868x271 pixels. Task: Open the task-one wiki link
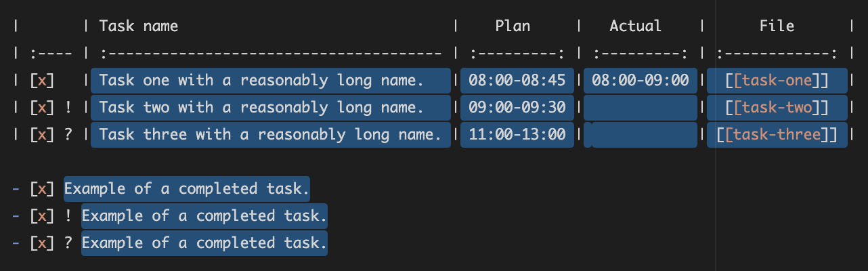click(x=777, y=81)
